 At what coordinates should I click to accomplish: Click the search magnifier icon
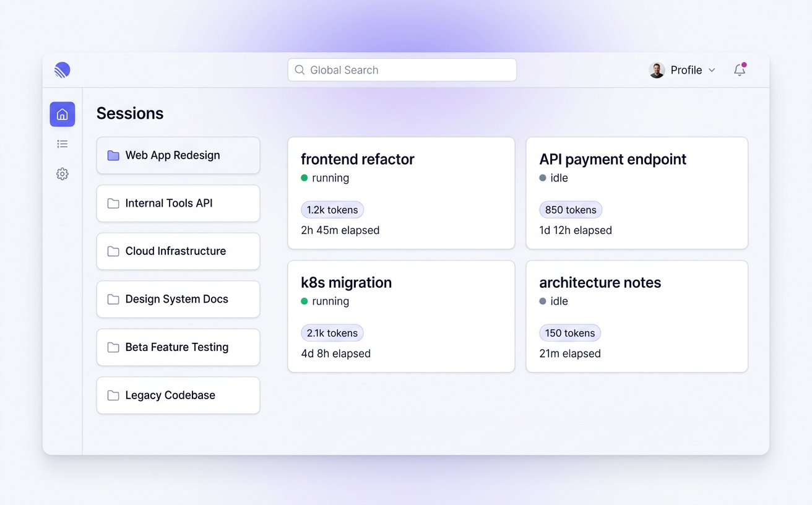(299, 70)
